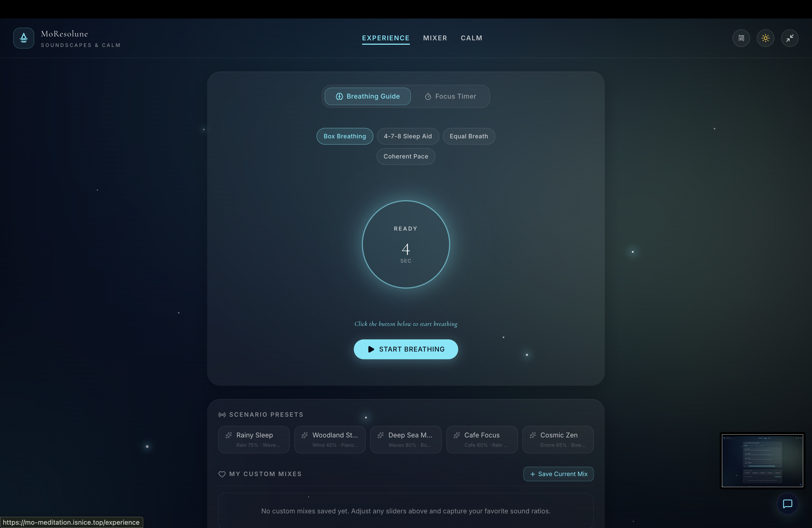812x528 pixels.
Task: Click the "No custom mixes saved yet" message
Action: [406, 511]
